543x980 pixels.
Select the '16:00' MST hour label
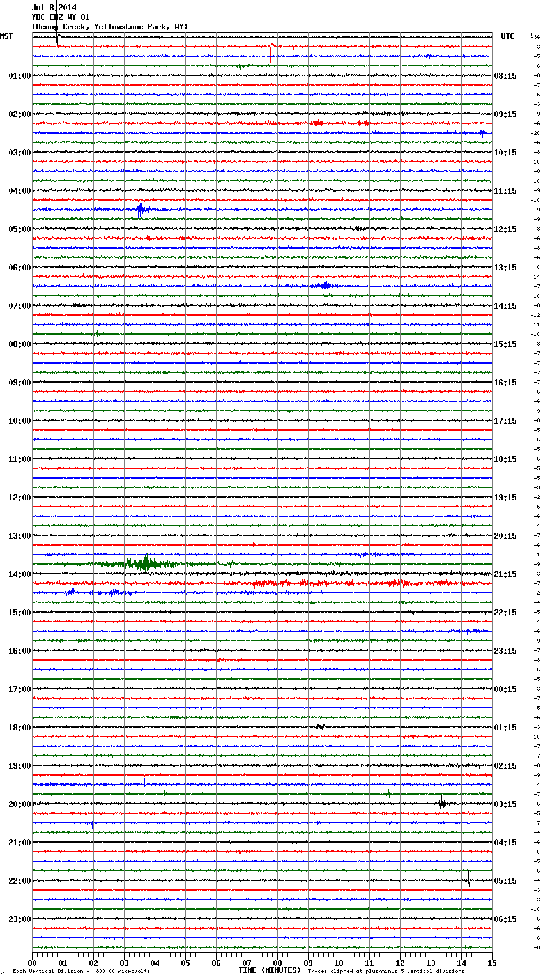click(x=20, y=651)
